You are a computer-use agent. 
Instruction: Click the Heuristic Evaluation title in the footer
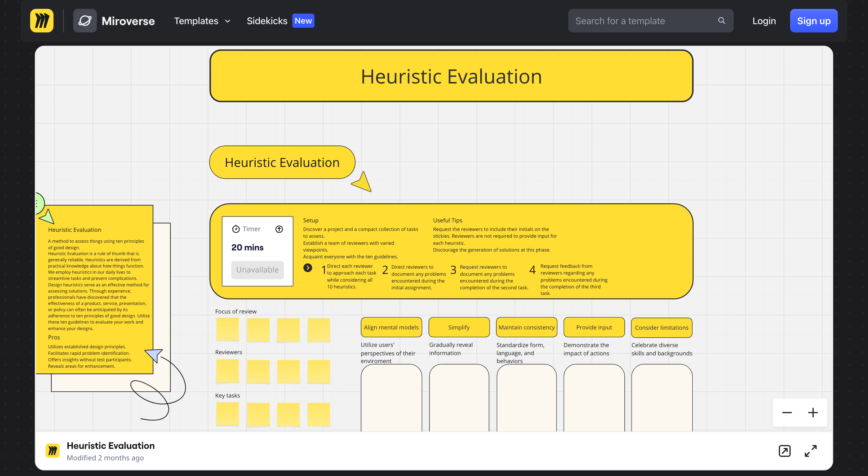pos(111,445)
